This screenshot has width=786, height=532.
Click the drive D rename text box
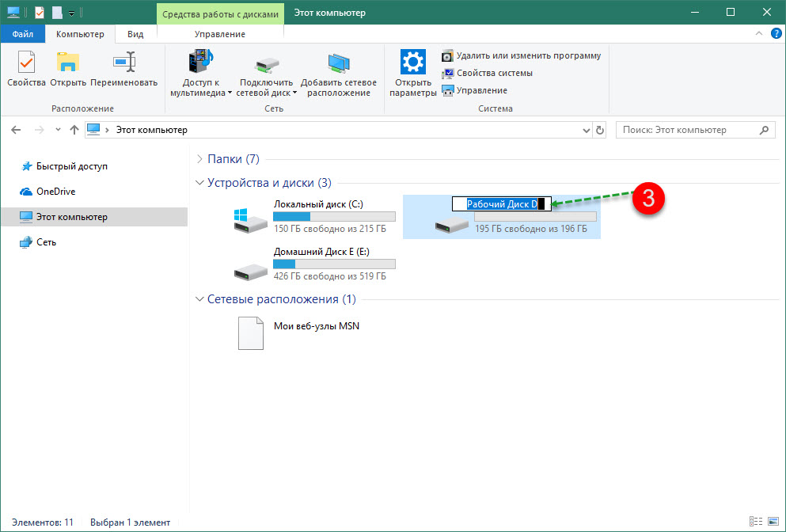502,204
